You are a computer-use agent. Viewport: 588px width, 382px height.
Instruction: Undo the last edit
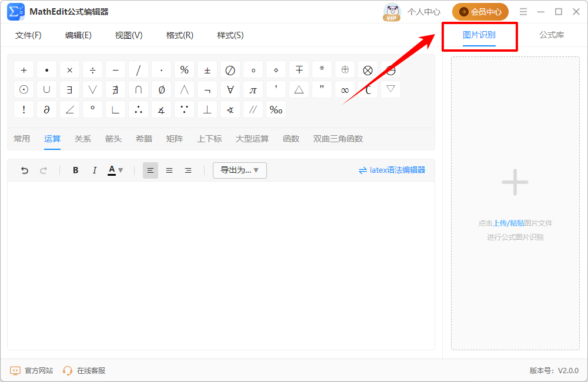coord(24,170)
